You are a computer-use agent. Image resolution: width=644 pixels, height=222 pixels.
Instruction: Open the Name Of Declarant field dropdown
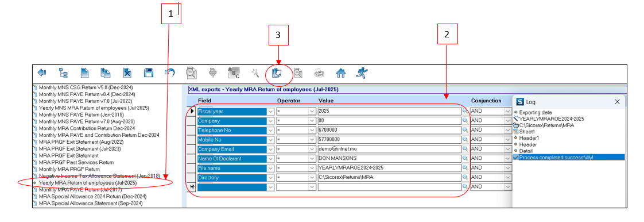tap(270, 159)
